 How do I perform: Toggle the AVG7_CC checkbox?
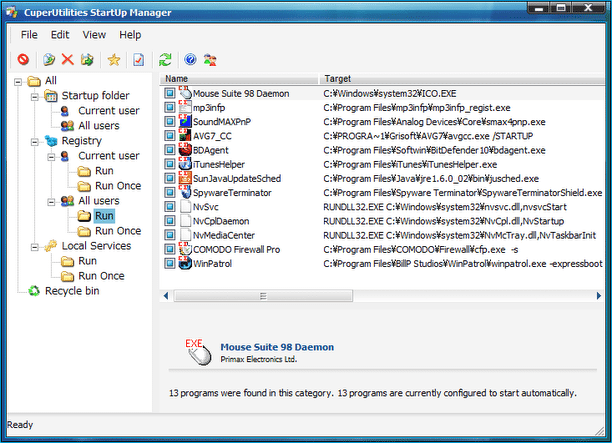click(x=170, y=136)
